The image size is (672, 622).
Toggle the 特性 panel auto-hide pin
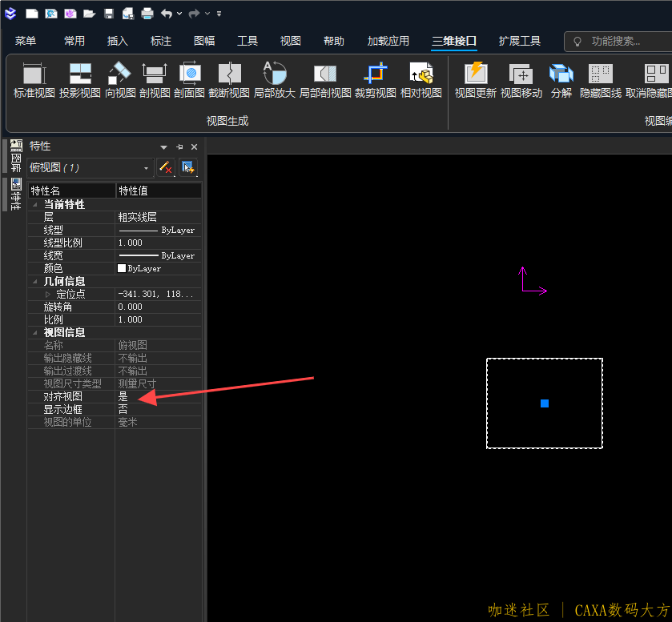(x=179, y=147)
